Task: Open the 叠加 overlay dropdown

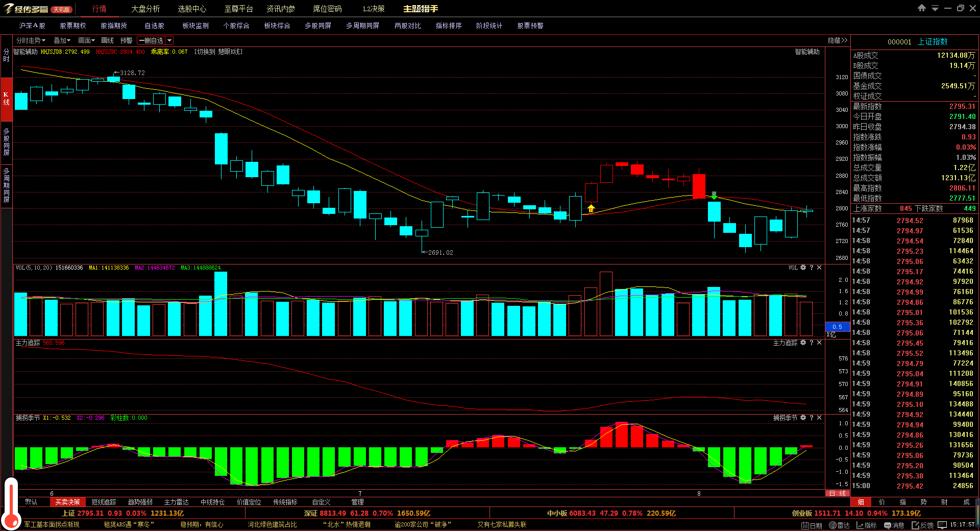Action: (62, 40)
